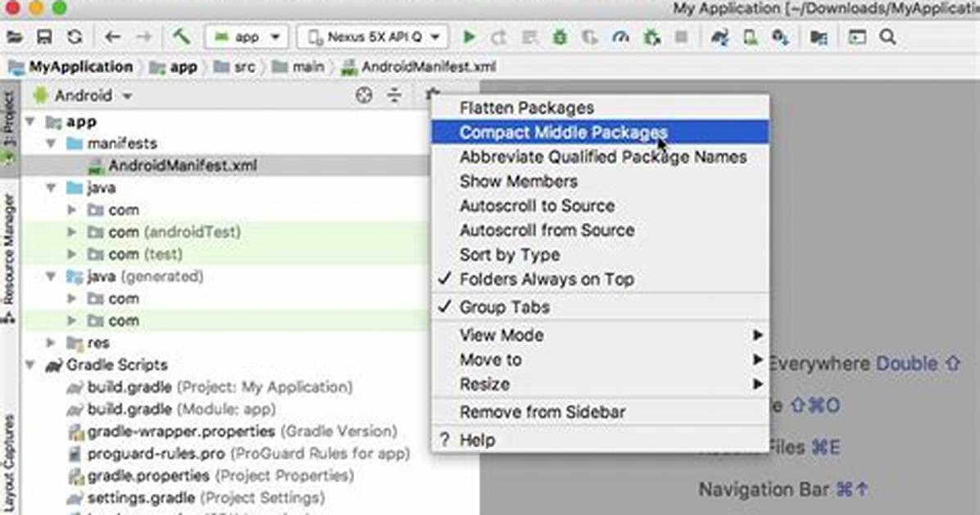Open Help from the context menu
Image resolution: width=980 pixels, height=515 pixels.
[x=600, y=440]
